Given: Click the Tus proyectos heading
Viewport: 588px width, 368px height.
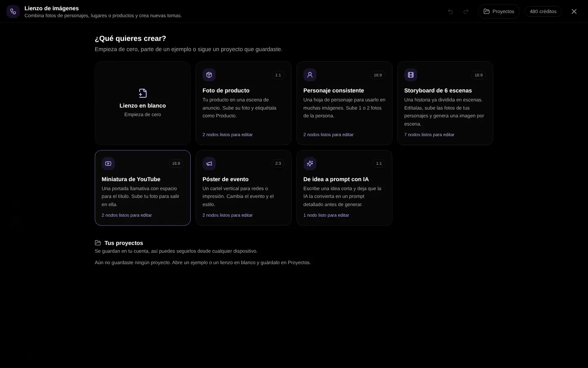Looking at the screenshot, I should pos(124,243).
